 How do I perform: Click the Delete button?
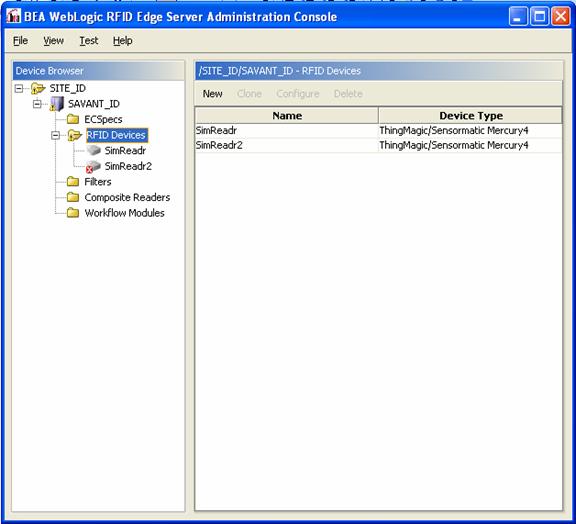coord(348,94)
